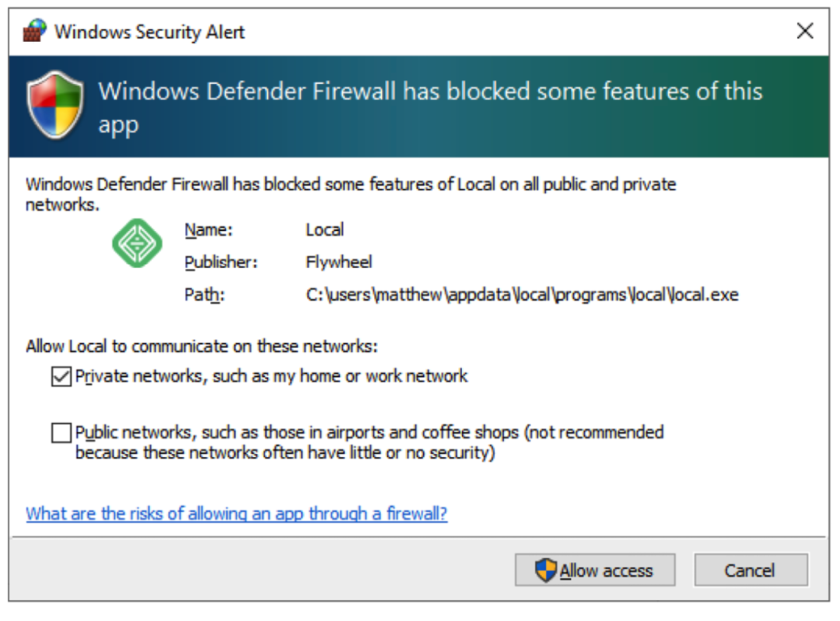Click the Publisher field label
The height and width of the screenshot is (621, 840).
coord(220,263)
